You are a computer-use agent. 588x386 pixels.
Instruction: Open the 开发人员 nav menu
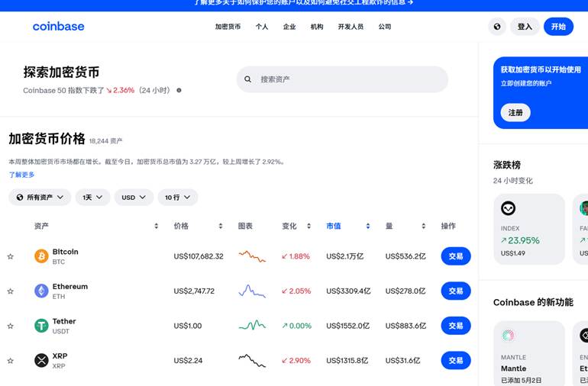pos(351,27)
